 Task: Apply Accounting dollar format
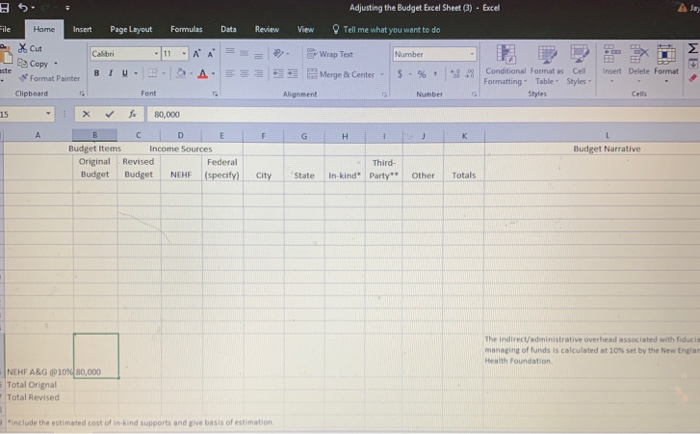click(400, 74)
